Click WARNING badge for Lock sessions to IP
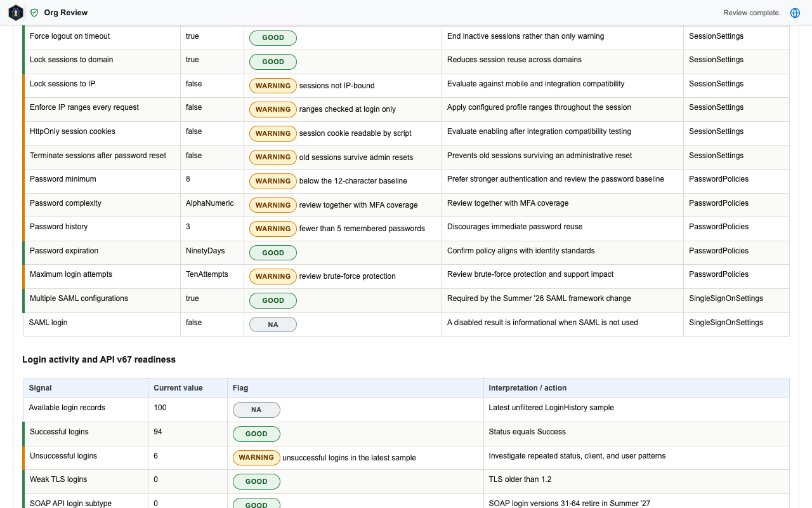 [x=273, y=86]
